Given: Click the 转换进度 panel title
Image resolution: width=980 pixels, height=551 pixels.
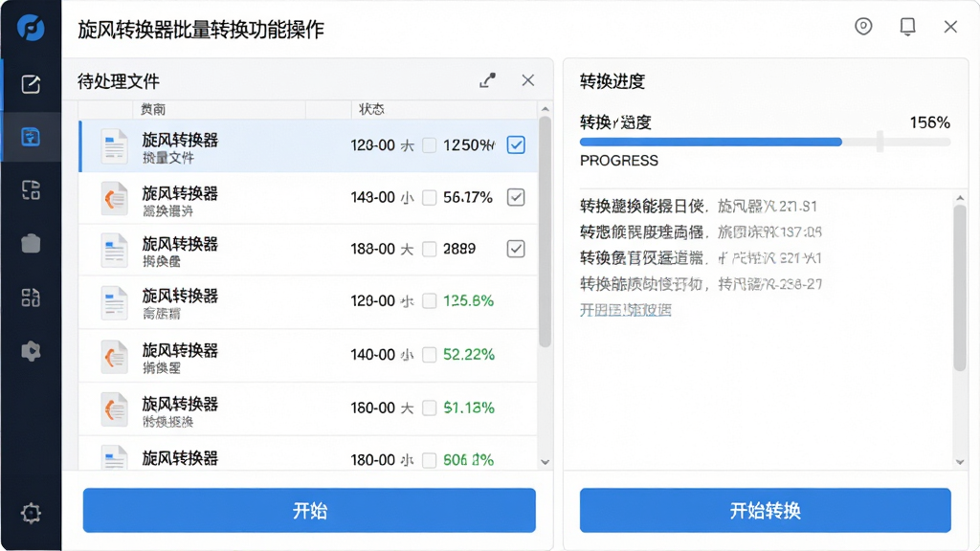Looking at the screenshot, I should tap(612, 81).
